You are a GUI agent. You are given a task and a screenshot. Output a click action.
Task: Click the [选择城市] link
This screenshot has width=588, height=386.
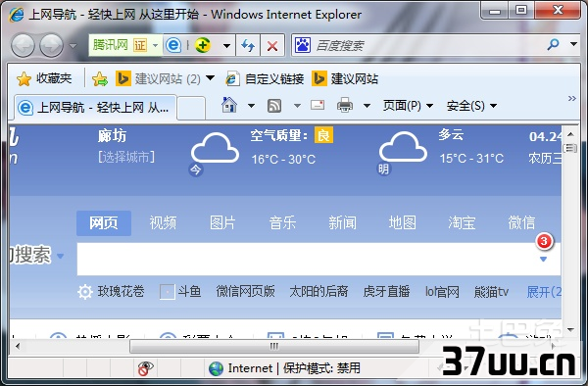click(x=126, y=157)
